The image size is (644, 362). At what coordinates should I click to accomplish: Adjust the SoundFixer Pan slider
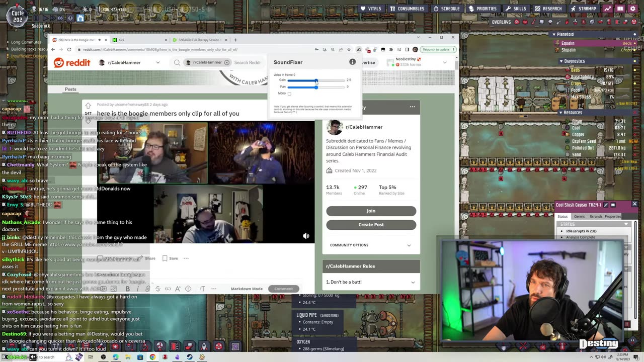click(x=316, y=87)
